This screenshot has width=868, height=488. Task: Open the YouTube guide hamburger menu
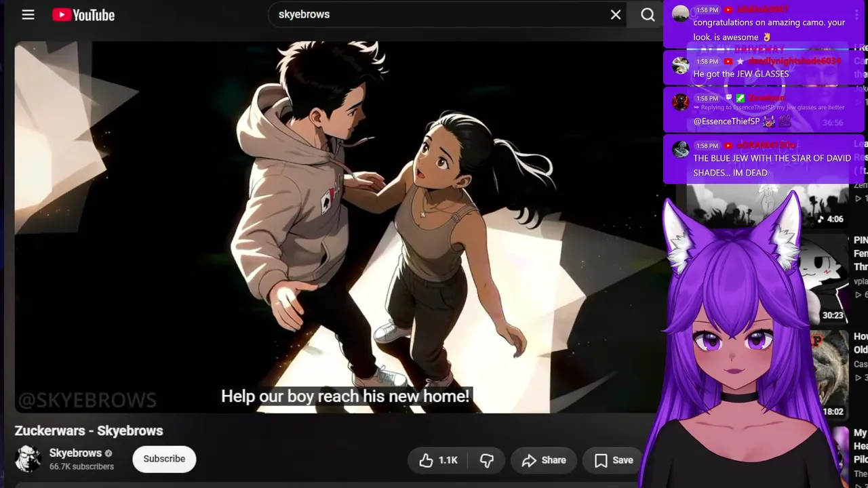pyautogui.click(x=28, y=14)
